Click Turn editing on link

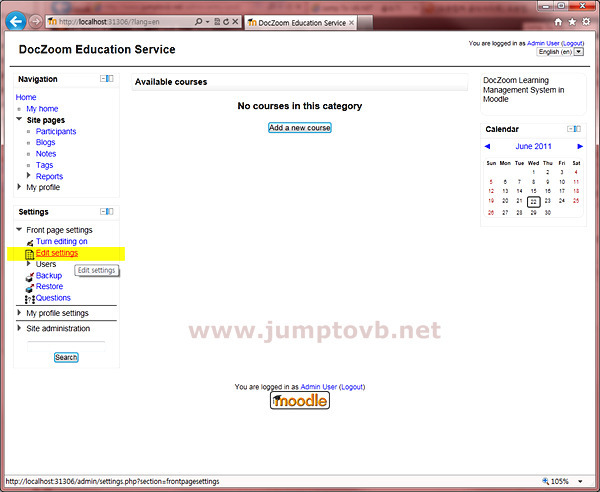62,241
